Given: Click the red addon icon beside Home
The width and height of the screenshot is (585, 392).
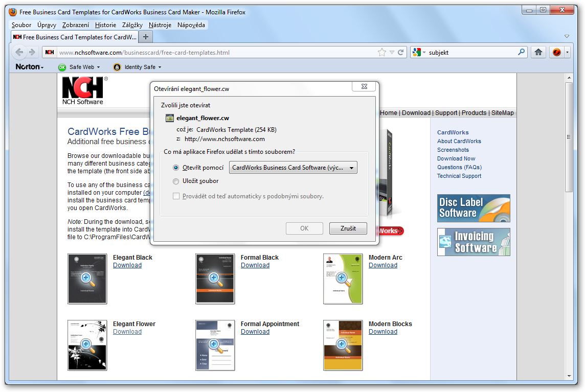Looking at the screenshot, I should tap(557, 52).
